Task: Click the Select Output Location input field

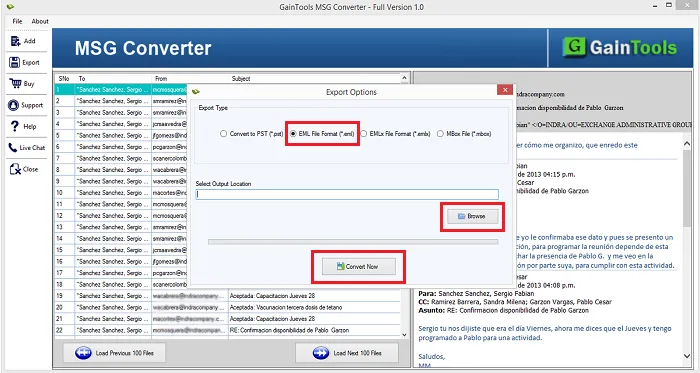Action: [x=347, y=194]
